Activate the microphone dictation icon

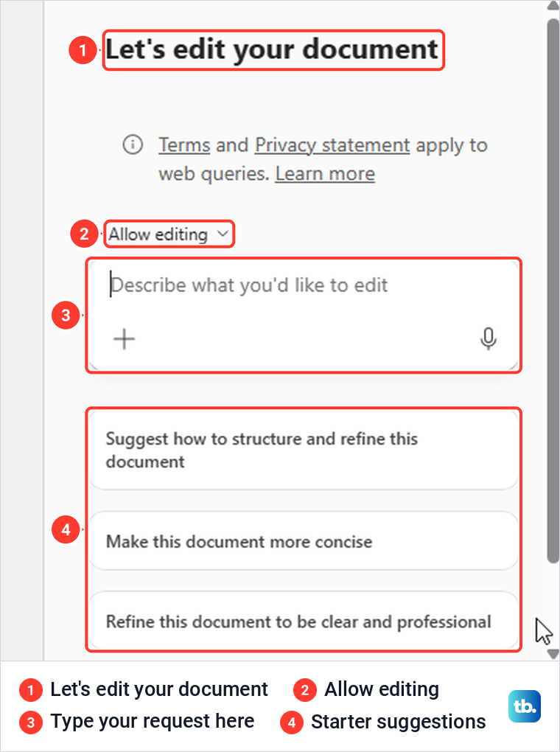coord(488,339)
